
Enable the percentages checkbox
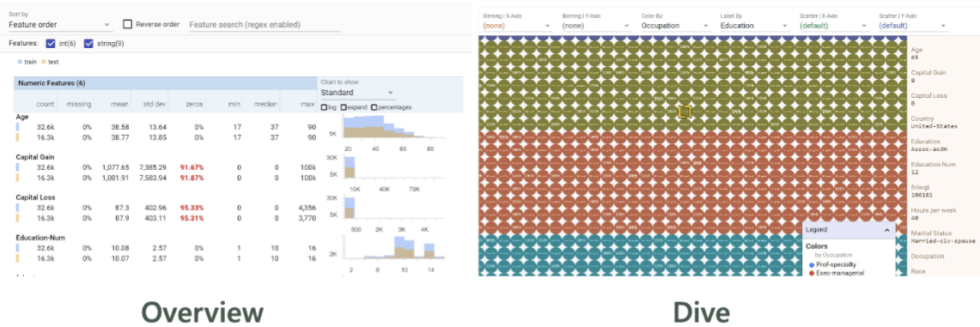(374, 107)
